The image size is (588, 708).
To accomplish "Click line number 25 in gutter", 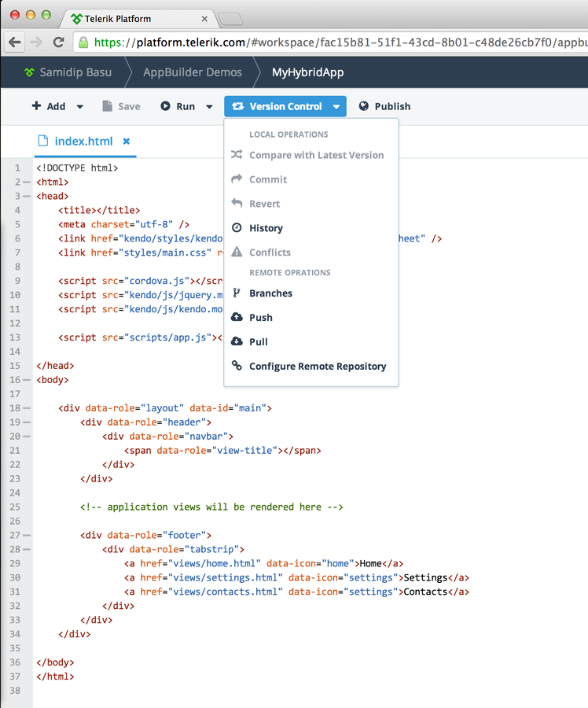I will pos(15,507).
